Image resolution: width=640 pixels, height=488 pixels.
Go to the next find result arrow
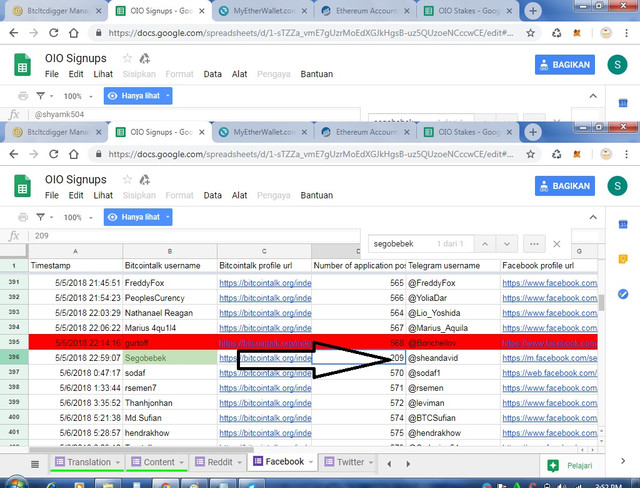click(x=507, y=244)
